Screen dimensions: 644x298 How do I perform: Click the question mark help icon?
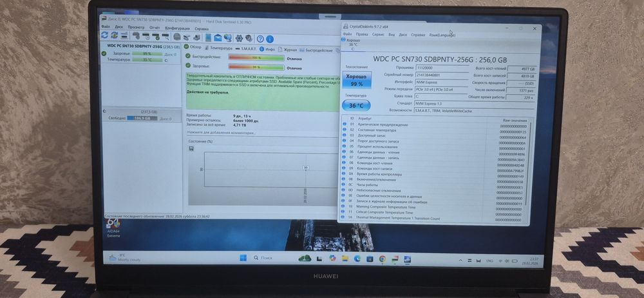tap(260, 39)
